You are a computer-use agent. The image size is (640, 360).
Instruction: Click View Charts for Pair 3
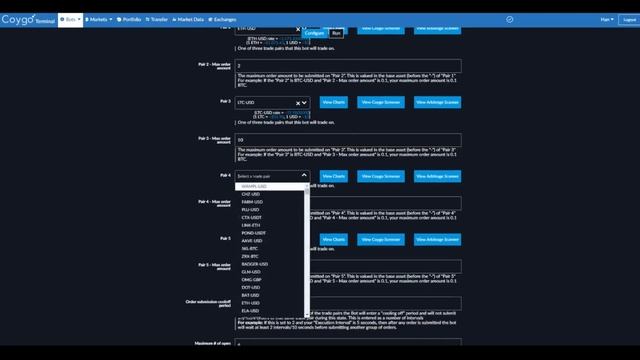333,102
